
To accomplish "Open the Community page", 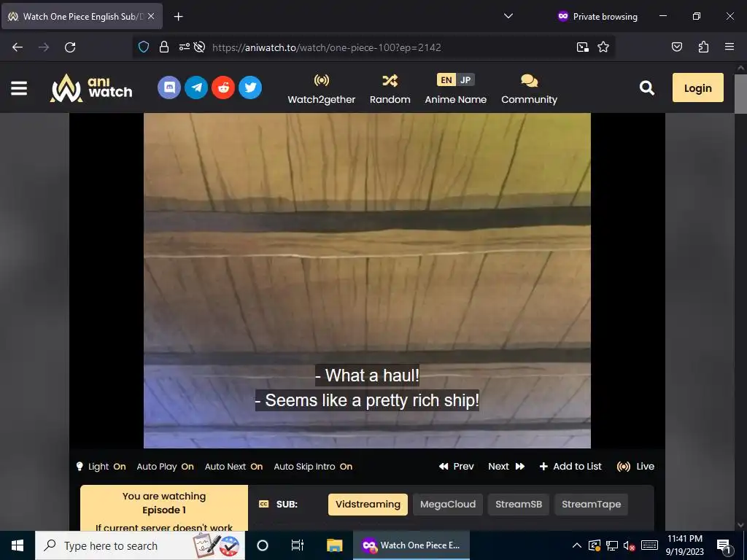I will coord(529,89).
